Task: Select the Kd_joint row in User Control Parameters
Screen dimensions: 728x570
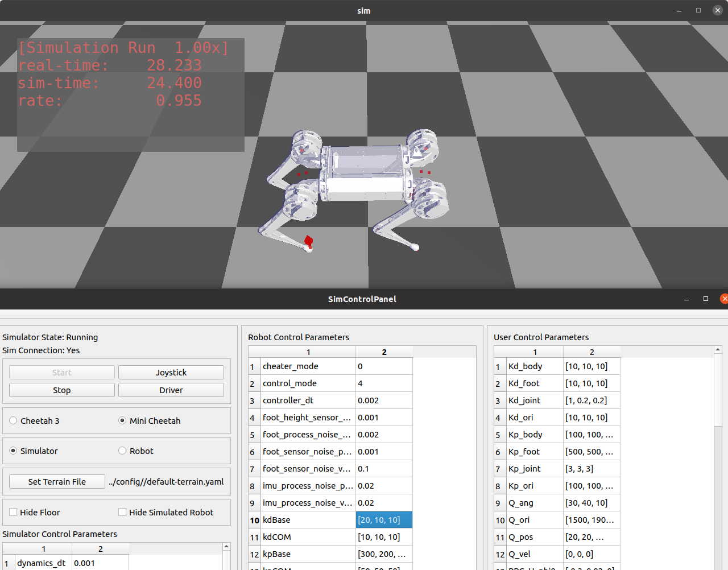Action: pos(533,400)
